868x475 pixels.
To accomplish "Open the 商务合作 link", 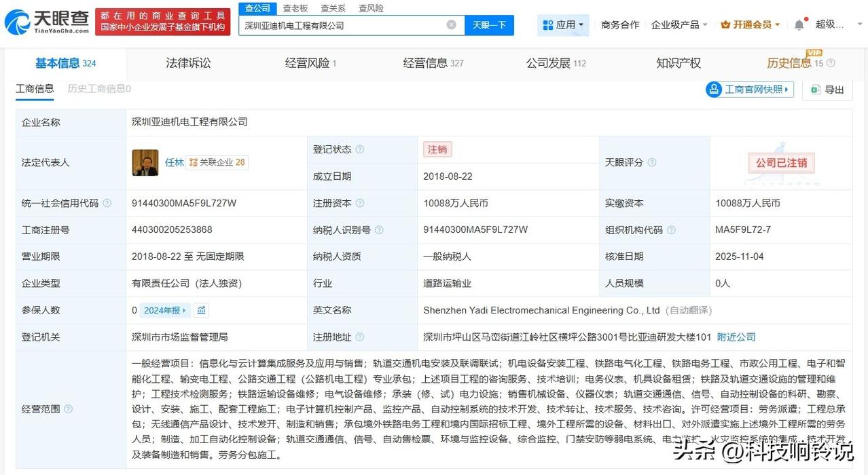I will [620, 24].
